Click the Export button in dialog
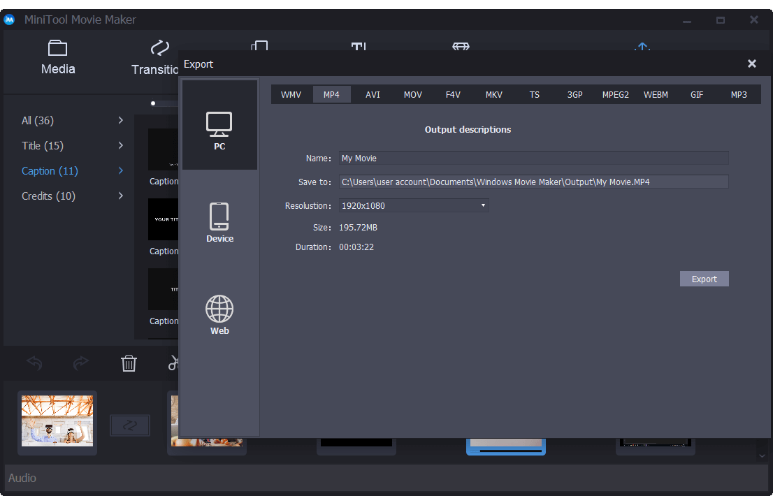The width and height of the screenshot is (776, 498). click(704, 279)
